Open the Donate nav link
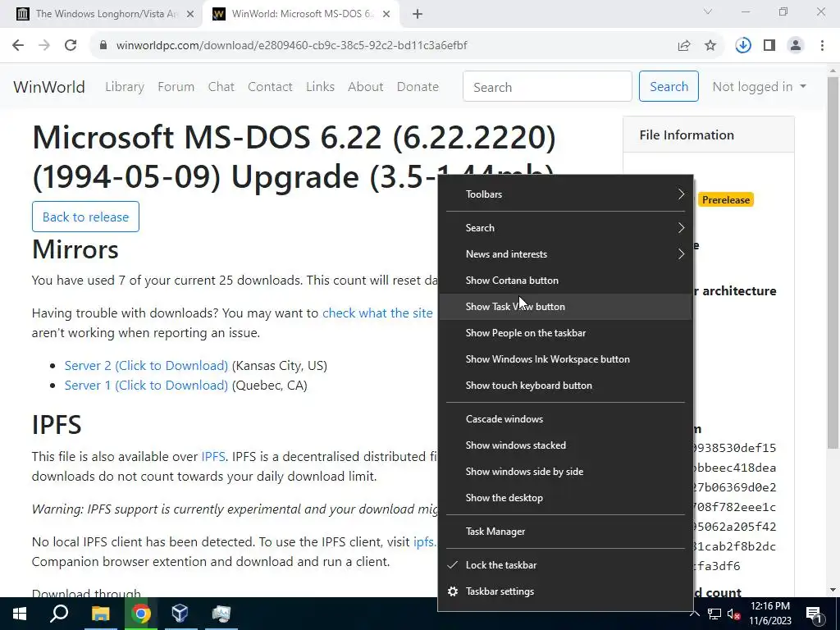The height and width of the screenshot is (630, 840). coord(418,87)
